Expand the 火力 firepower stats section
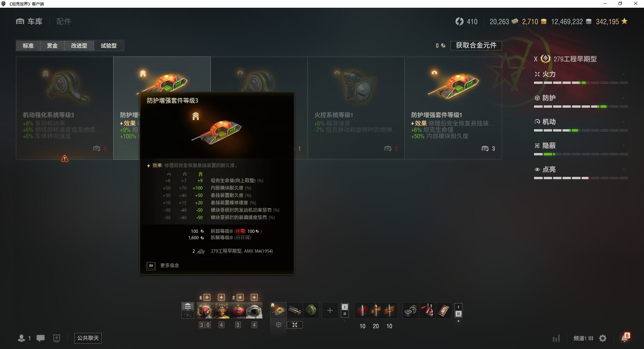644x349 pixels. coord(581,74)
